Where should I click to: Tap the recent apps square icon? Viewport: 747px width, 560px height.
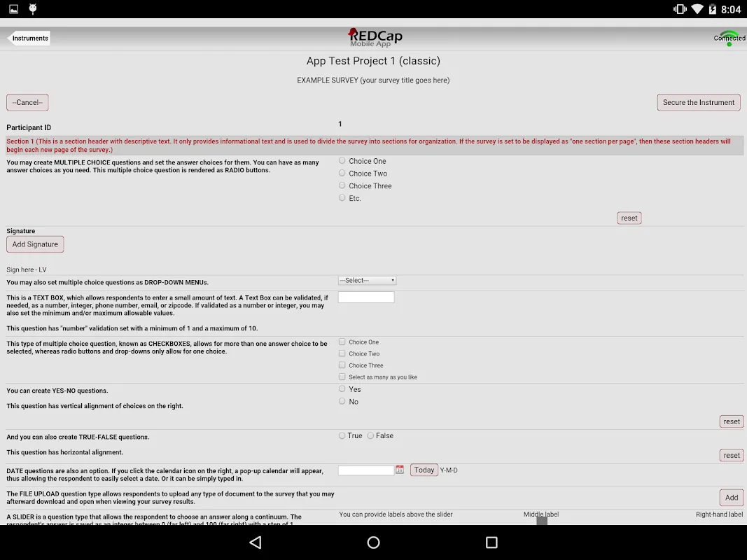pos(491,542)
